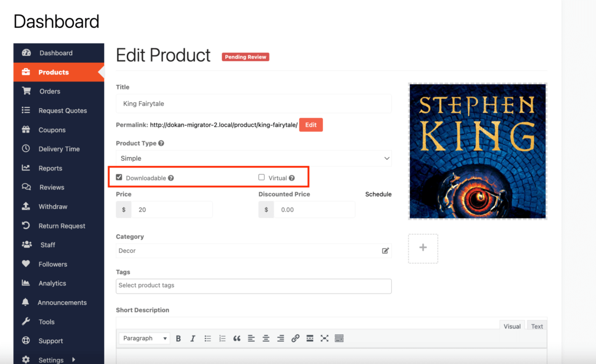Click the Stephen King product cover image
596x364 pixels.
pos(478,151)
